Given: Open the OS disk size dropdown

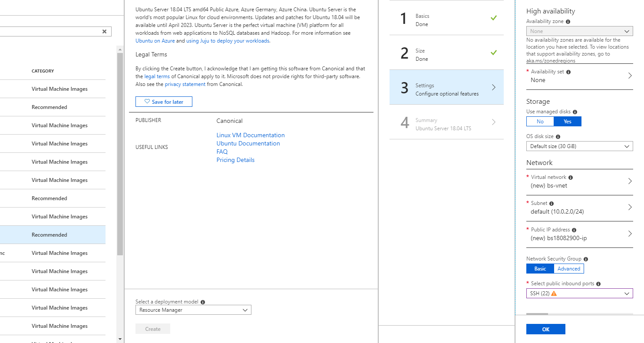Looking at the screenshot, I should pos(579,146).
